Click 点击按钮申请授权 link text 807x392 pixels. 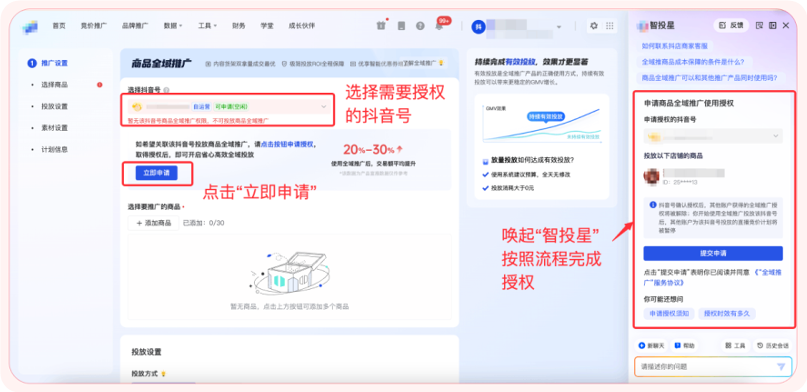[288, 144]
